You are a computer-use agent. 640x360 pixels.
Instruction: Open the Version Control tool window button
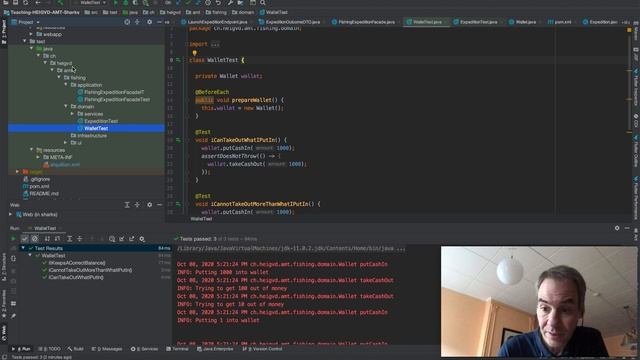[x=262, y=349]
